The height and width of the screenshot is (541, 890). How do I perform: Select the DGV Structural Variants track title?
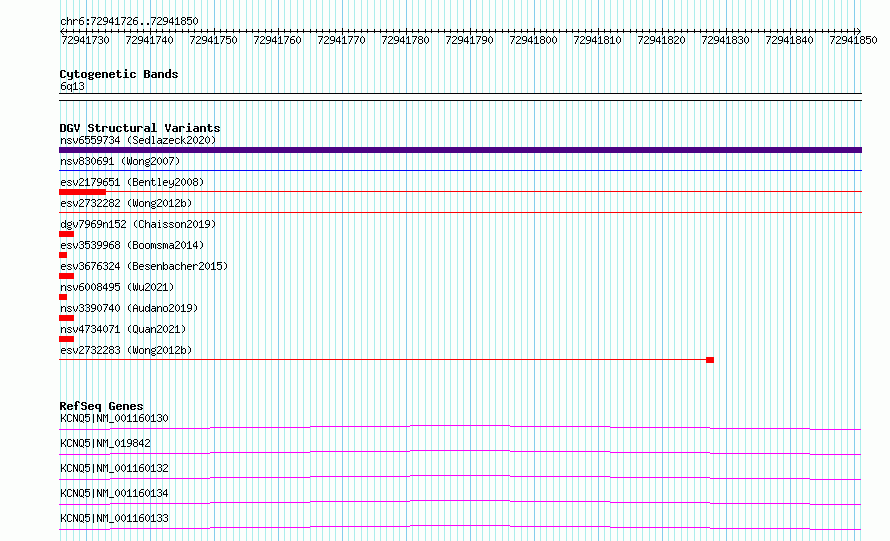pos(140,128)
